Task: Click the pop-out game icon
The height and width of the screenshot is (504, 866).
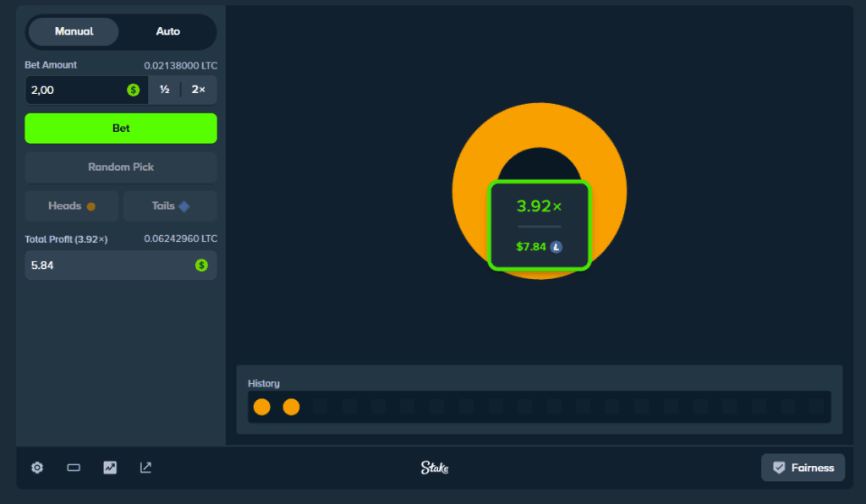Action: tap(145, 468)
